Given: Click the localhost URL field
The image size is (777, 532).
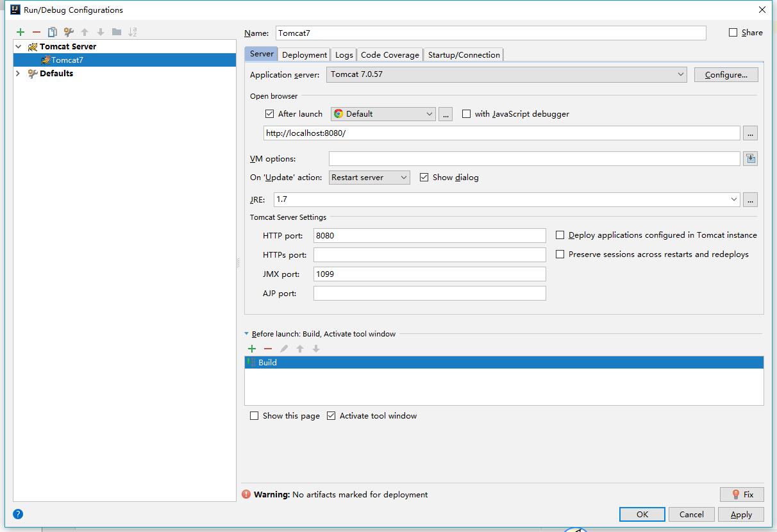Looking at the screenshot, I should pos(501,133).
